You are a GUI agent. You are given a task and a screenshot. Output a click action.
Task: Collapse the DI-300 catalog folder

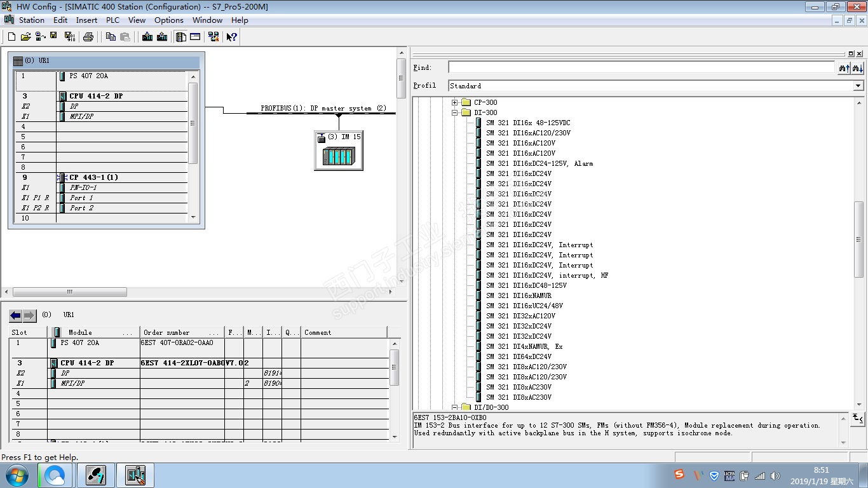pyautogui.click(x=455, y=112)
